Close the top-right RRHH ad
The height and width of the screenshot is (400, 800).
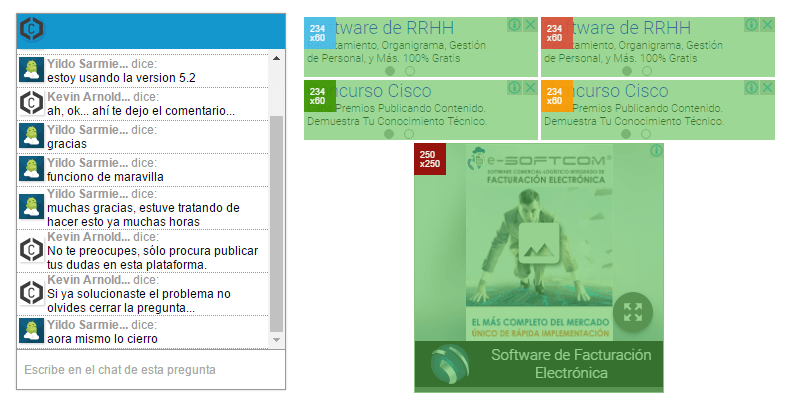[x=767, y=25]
